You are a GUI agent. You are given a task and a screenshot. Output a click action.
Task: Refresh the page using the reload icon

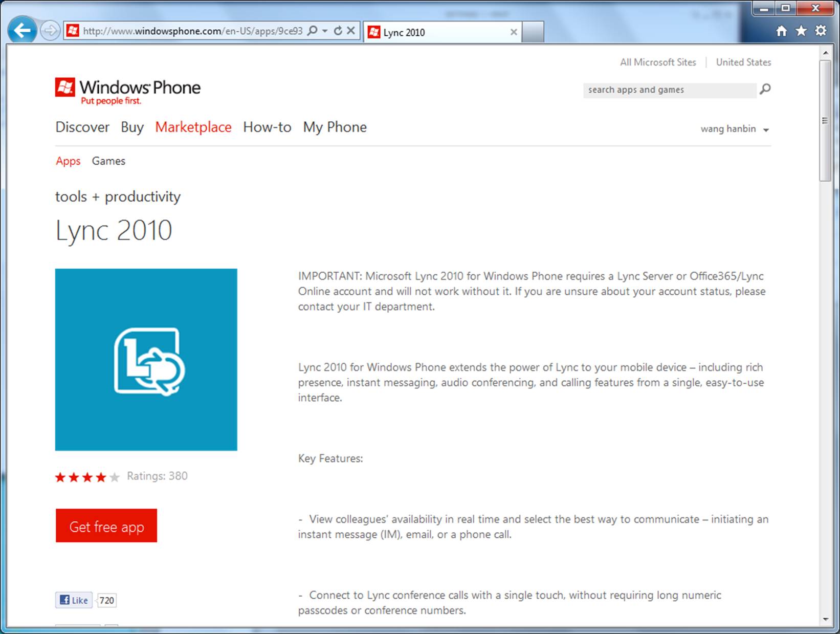coord(338,31)
